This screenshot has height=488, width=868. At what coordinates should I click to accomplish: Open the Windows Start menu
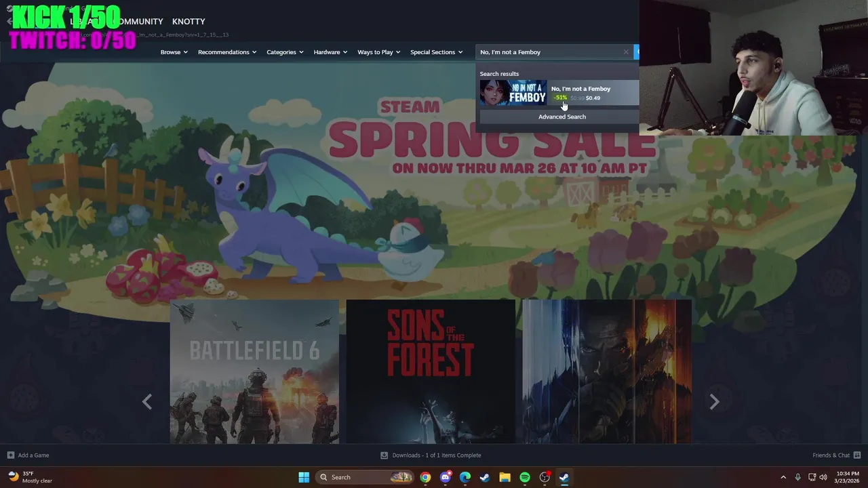coord(304,477)
